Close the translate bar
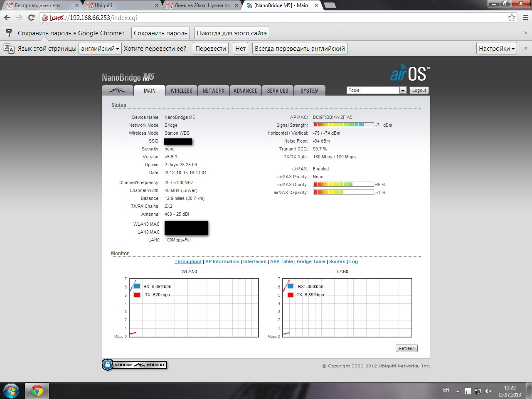 [525, 48]
